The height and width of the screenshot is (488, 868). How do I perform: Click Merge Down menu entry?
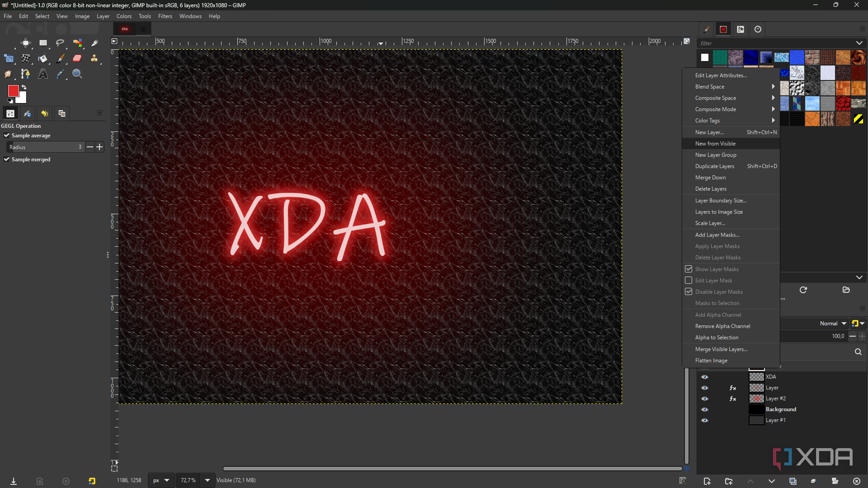pos(731,178)
